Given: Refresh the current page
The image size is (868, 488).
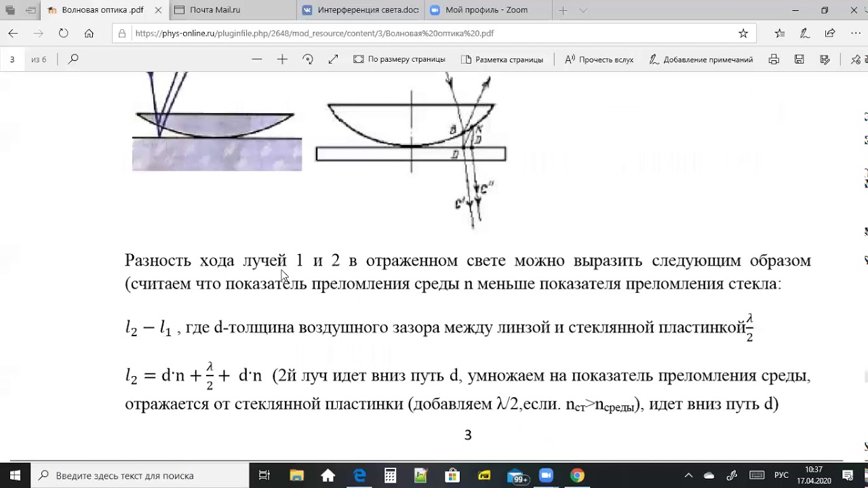Looking at the screenshot, I should point(63,33).
